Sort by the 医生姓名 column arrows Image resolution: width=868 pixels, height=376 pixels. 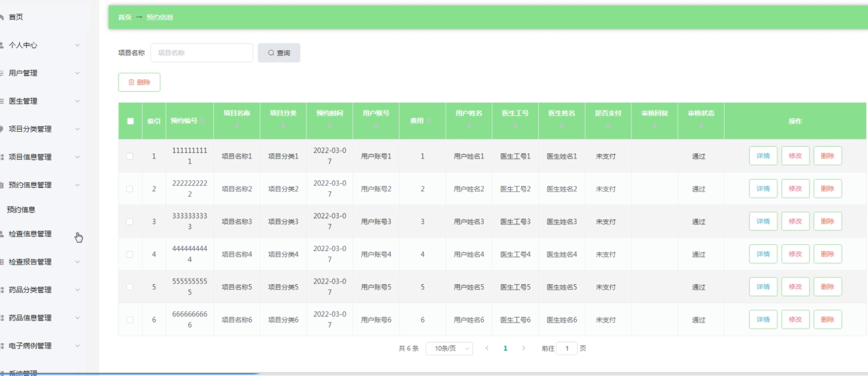562,126
